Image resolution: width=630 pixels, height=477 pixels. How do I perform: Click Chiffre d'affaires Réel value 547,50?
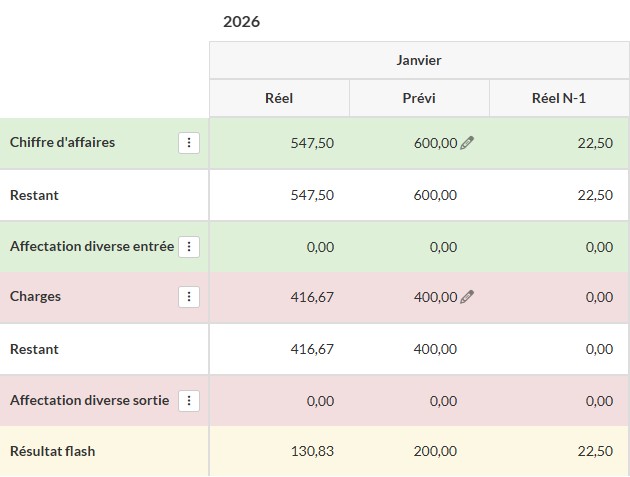[x=312, y=143]
